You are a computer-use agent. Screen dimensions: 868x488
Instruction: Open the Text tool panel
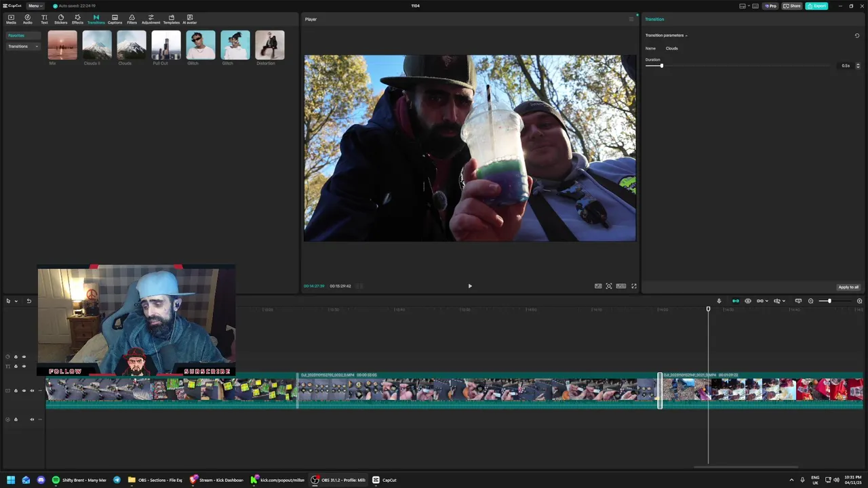click(44, 19)
